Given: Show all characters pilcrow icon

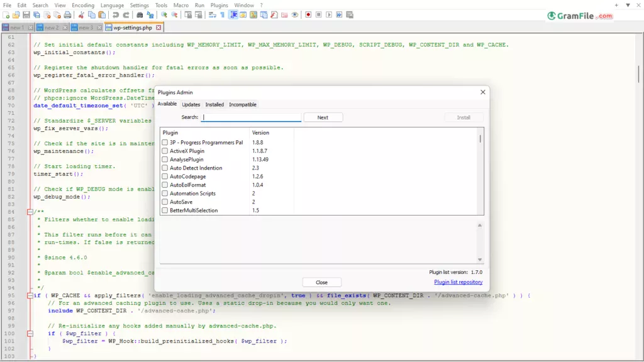Looking at the screenshot, I should click(222, 15).
